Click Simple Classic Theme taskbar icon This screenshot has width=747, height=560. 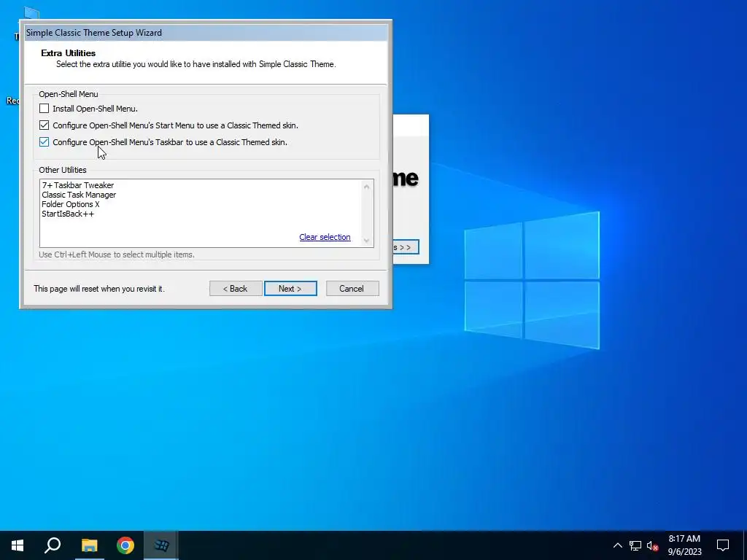click(161, 545)
